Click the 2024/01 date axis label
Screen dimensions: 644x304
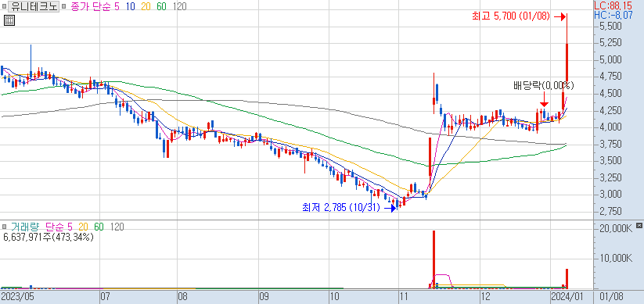(x=567, y=296)
